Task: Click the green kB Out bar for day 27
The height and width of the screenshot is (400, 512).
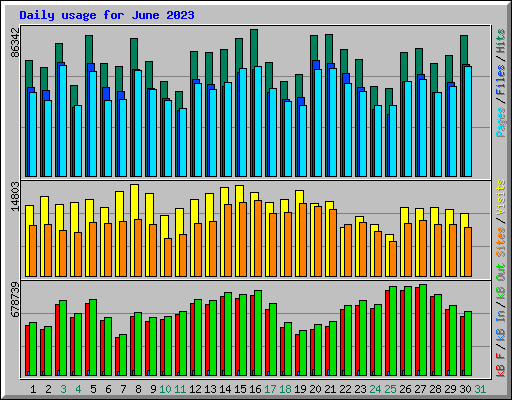Action: pos(423,330)
